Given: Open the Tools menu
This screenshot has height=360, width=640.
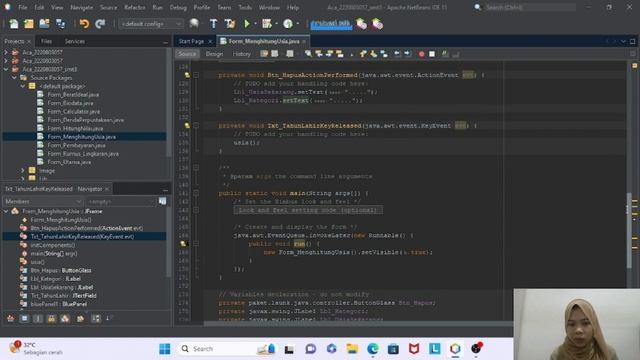Looking at the screenshot, I should coord(245,7).
